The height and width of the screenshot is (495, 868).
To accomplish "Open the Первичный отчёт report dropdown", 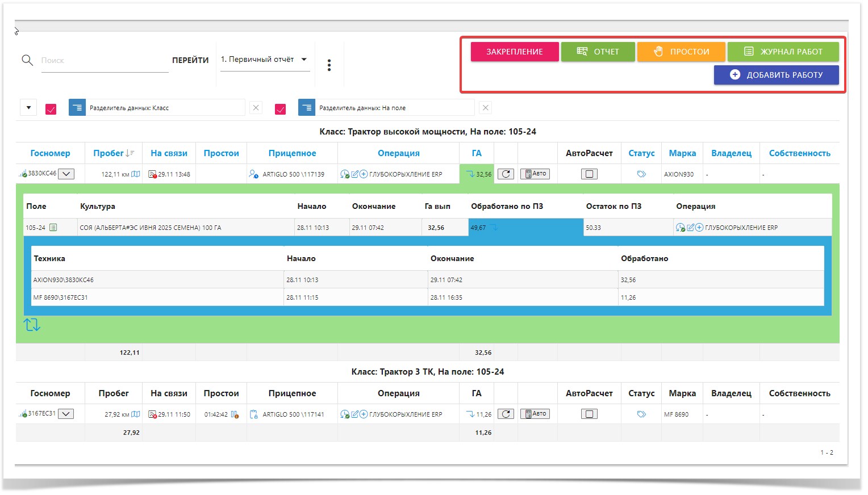I will pos(265,60).
